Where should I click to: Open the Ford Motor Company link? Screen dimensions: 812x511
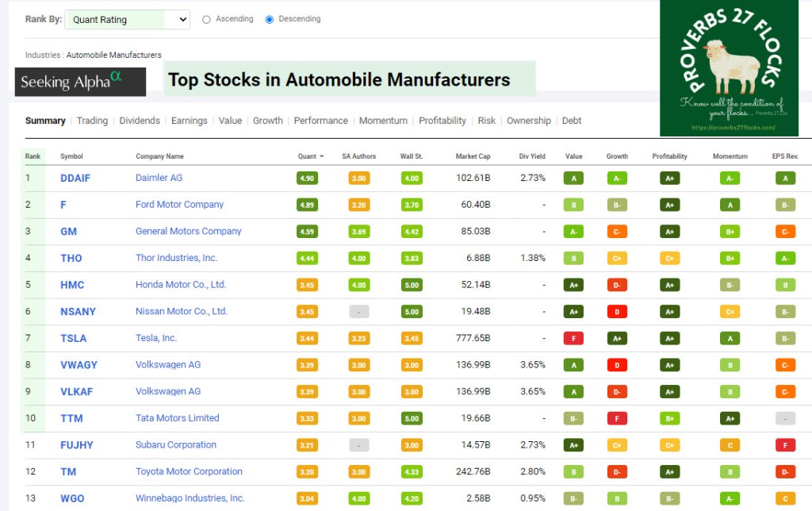click(179, 205)
